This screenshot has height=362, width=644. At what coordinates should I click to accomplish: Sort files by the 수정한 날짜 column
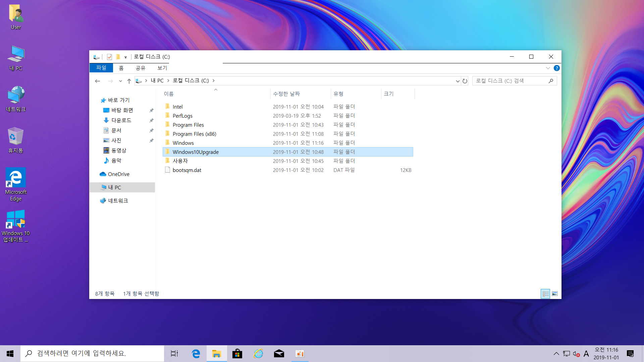[x=286, y=94]
